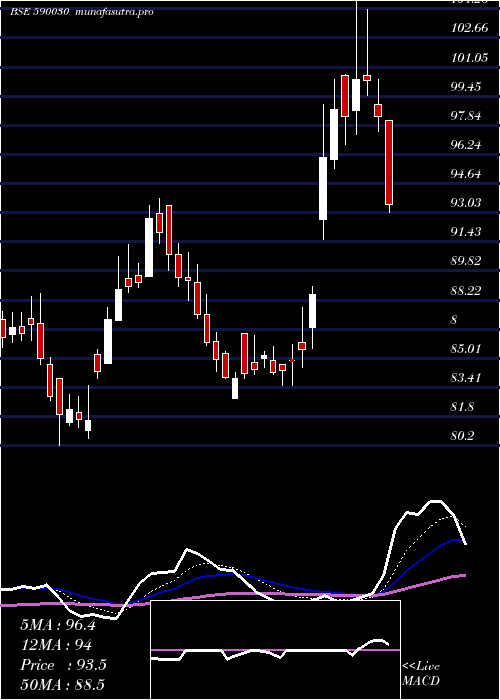Select the 101.05 price axis label

click(x=470, y=57)
